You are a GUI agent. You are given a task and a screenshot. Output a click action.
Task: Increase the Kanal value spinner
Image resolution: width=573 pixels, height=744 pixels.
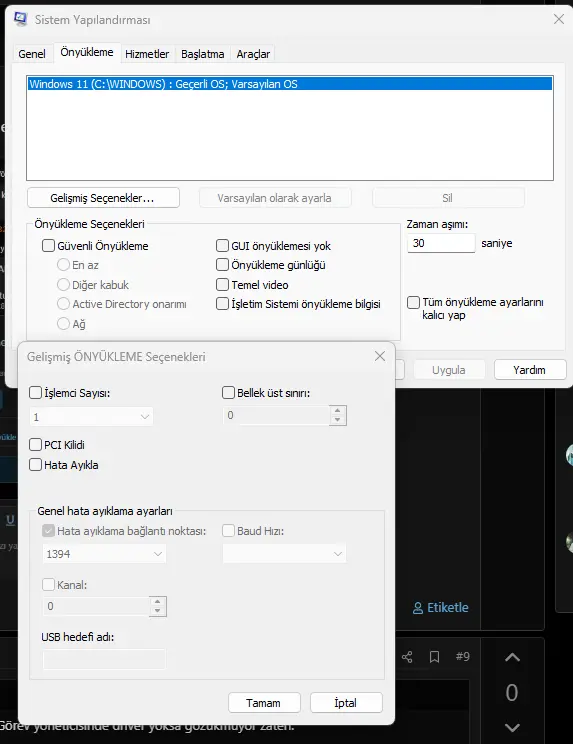coord(157,601)
